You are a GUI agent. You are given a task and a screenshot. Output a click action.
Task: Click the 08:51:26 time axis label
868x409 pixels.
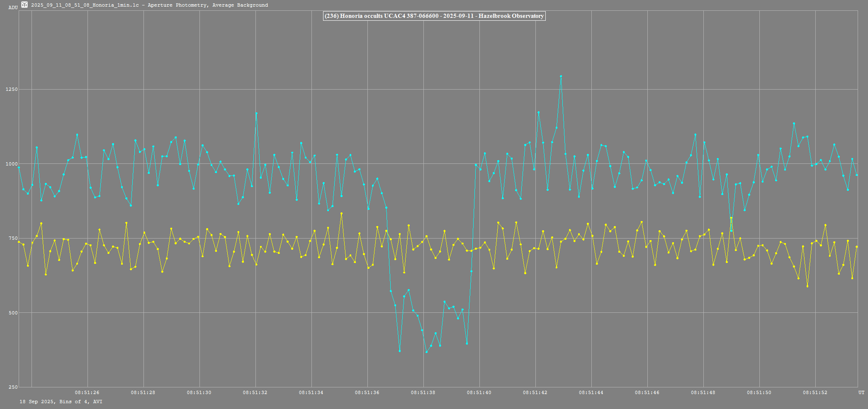87,392
